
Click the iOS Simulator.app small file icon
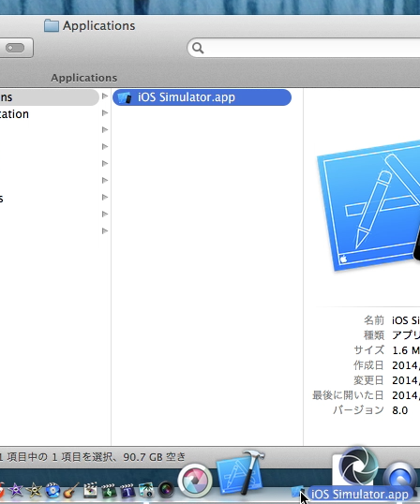click(125, 97)
